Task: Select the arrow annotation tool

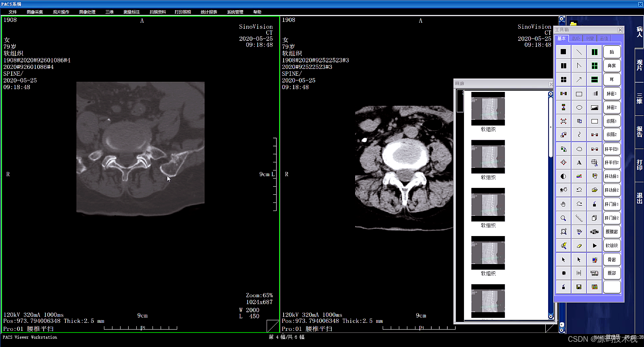Action: [579, 80]
